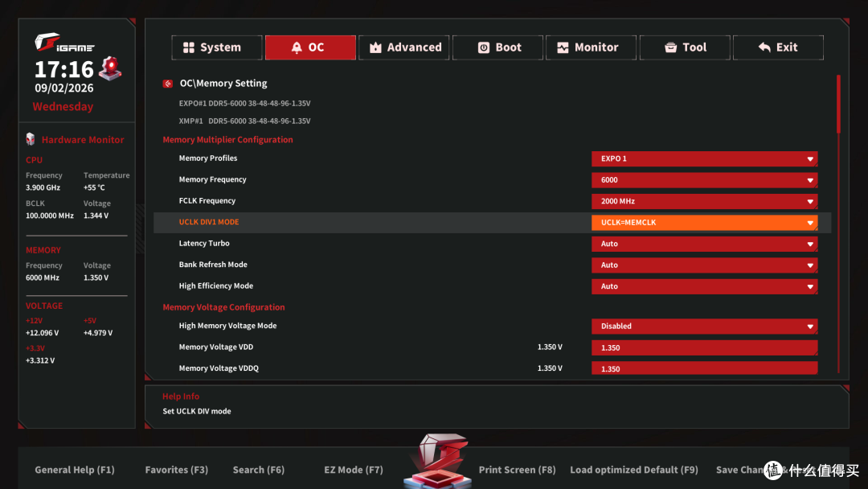Click the Memory Voltage VDD input field
Viewport: 868px width, 489px height.
(704, 347)
